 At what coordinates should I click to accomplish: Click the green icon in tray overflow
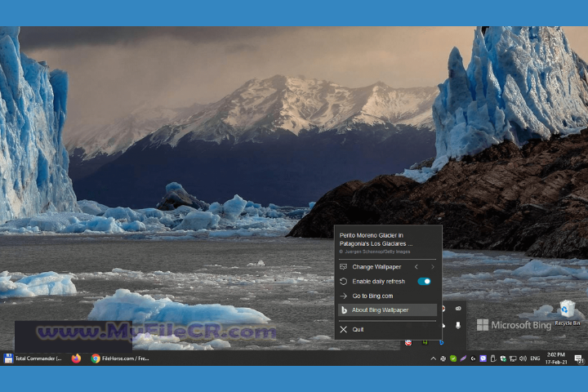click(x=425, y=342)
